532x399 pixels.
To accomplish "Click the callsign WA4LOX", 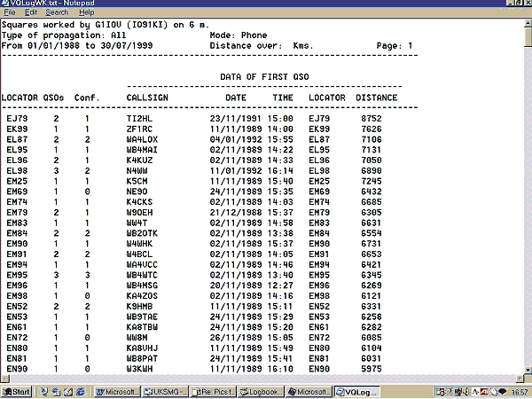I will (x=142, y=139).
